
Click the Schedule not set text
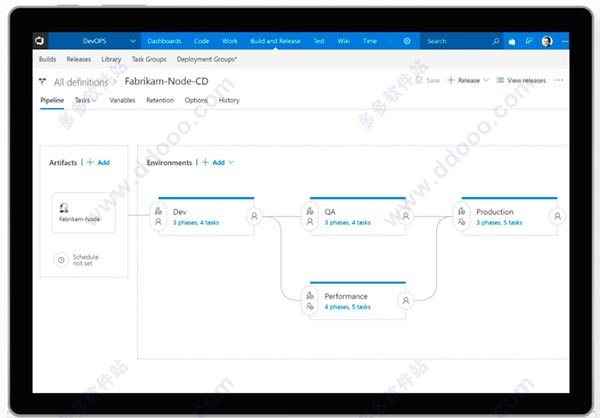tap(86, 260)
